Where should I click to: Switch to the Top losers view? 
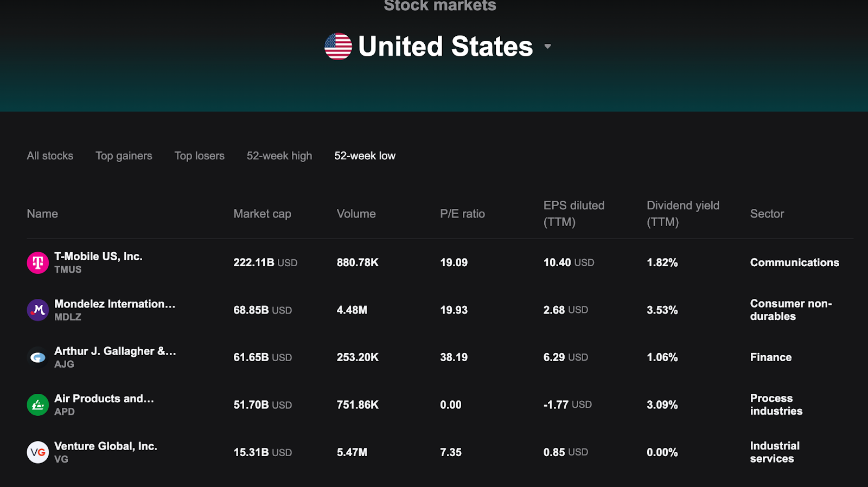pyautogui.click(x=199, y=156)
